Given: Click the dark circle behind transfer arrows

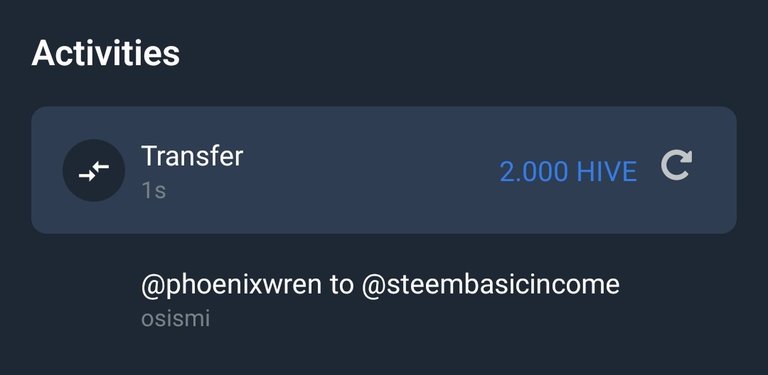Looking at the screenshot, I should [94, 170].
